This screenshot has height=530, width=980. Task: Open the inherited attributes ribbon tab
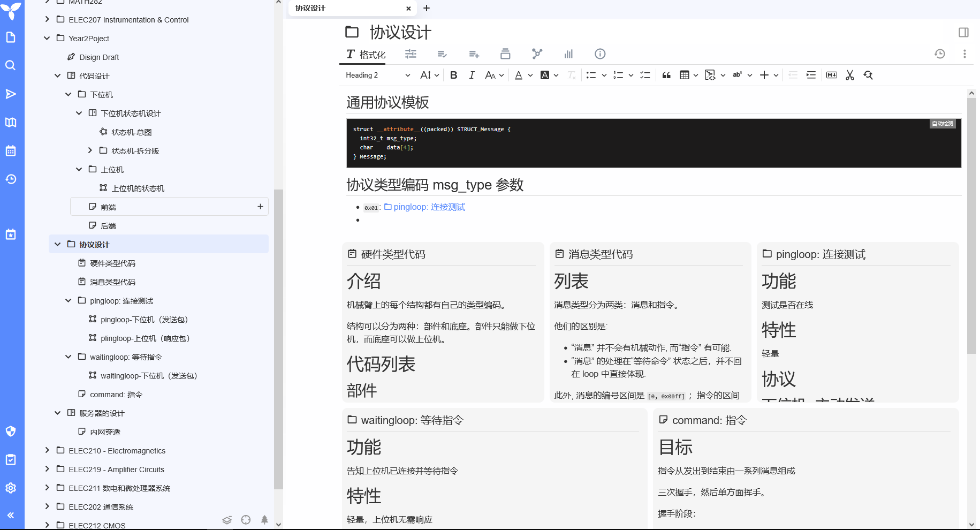pos(505,54)
